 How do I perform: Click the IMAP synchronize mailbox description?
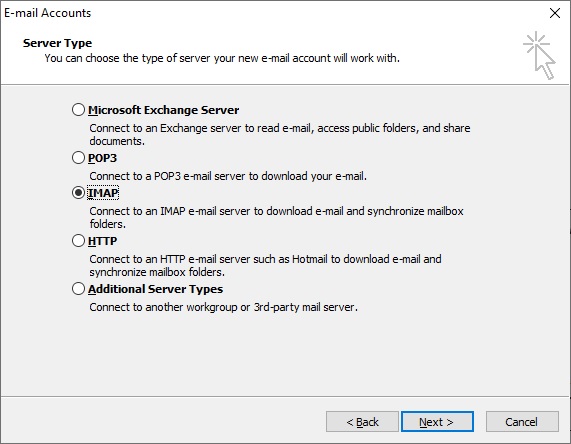pyautogui.click(x=276, y=217)
